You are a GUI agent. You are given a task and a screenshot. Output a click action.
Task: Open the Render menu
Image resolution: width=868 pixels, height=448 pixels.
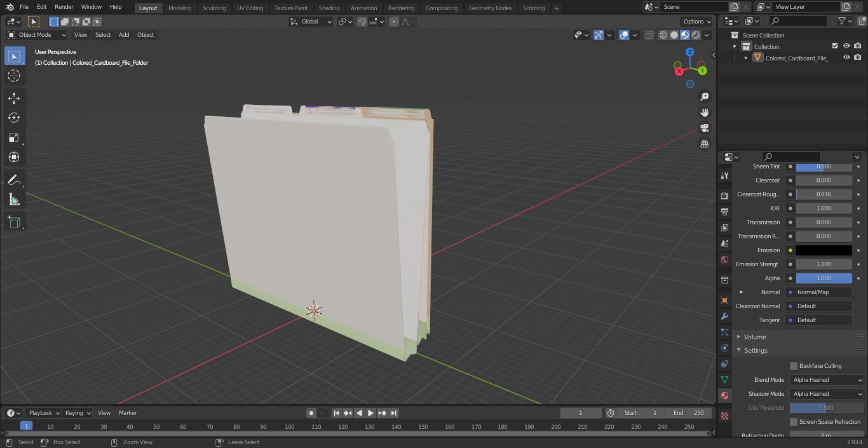click(64, 7)
